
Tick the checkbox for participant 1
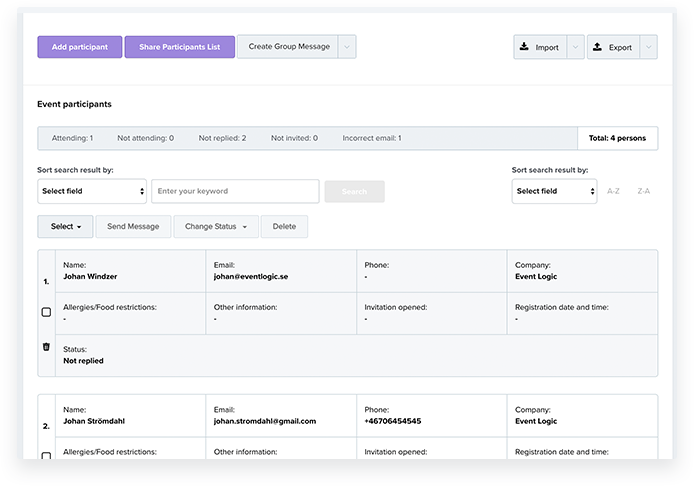(x=46, y=312)
